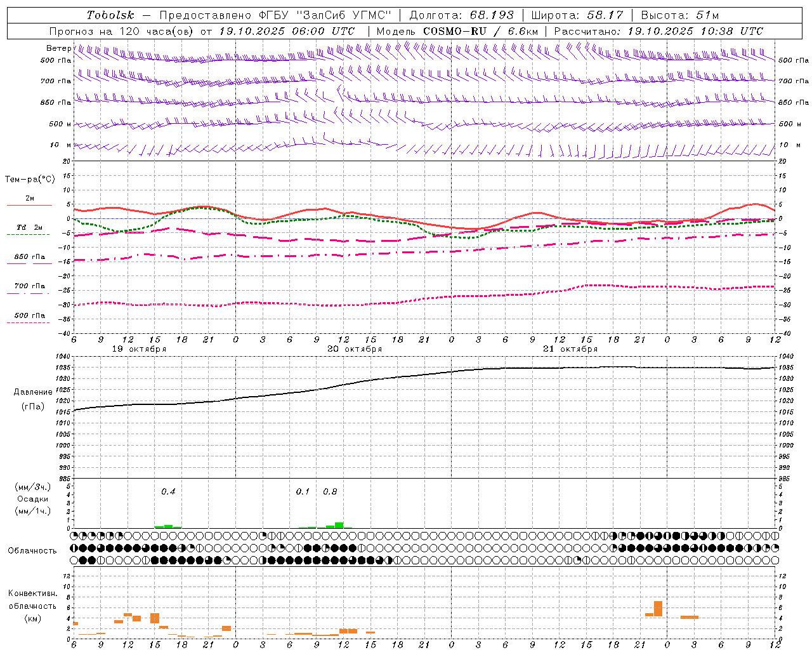Screen dimensions: 812x650
Task: Click the 'Давление' pressure label
Action: pos(33,392)
